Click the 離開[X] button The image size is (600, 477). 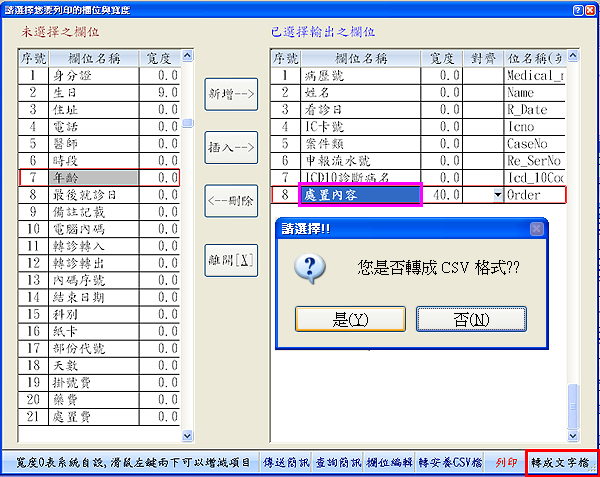click(232, 255)
